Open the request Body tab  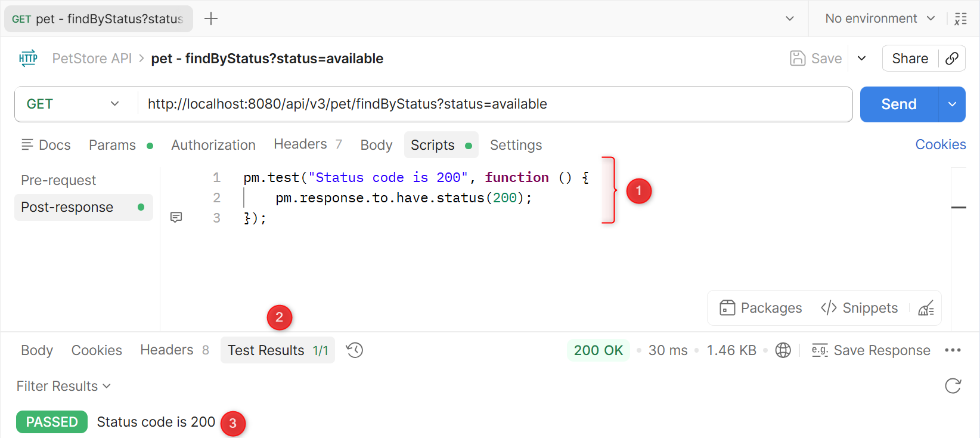pyautogui.click(x=376, y=145)
